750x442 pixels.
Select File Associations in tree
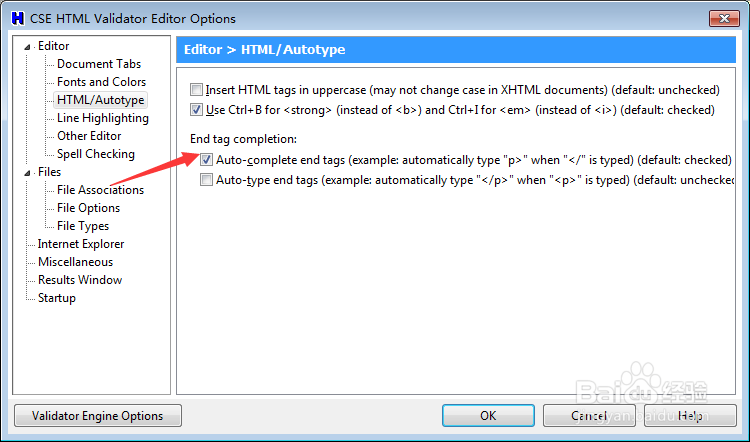tap(100, 190)
